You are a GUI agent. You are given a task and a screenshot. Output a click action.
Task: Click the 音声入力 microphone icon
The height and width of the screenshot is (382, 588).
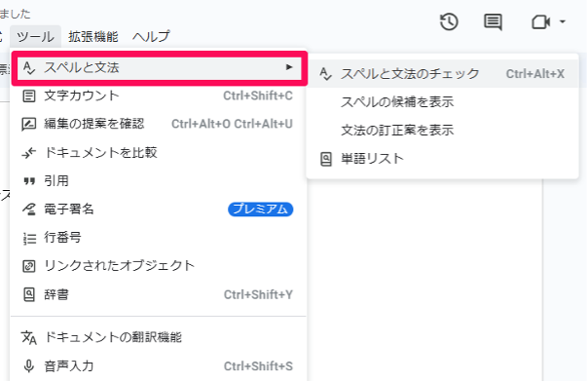pos(29,365)
